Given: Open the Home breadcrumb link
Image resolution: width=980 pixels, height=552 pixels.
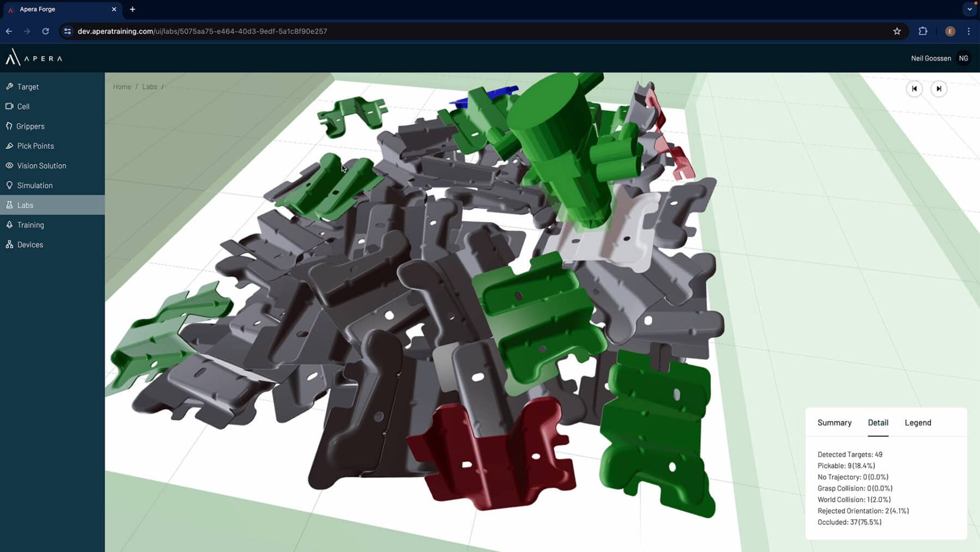Looking at the screenshot, I should click(121, 87).
